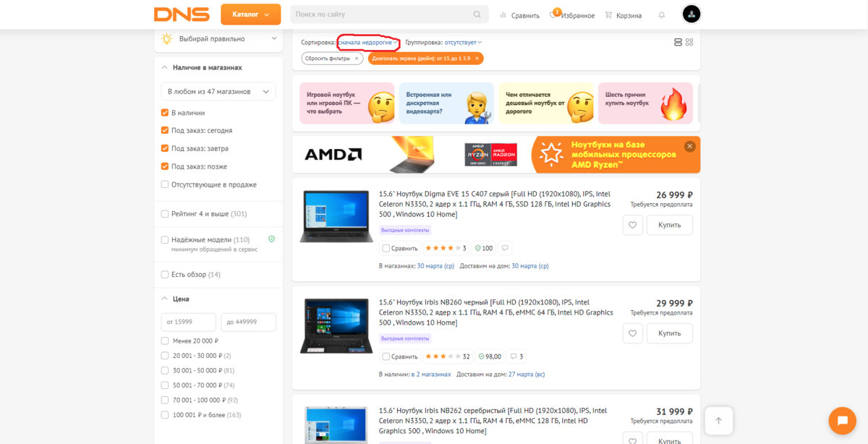Open the Сравнить comparison icon in header
The image size is (868, 444).
pyautogui.click(x=519, y=15)
